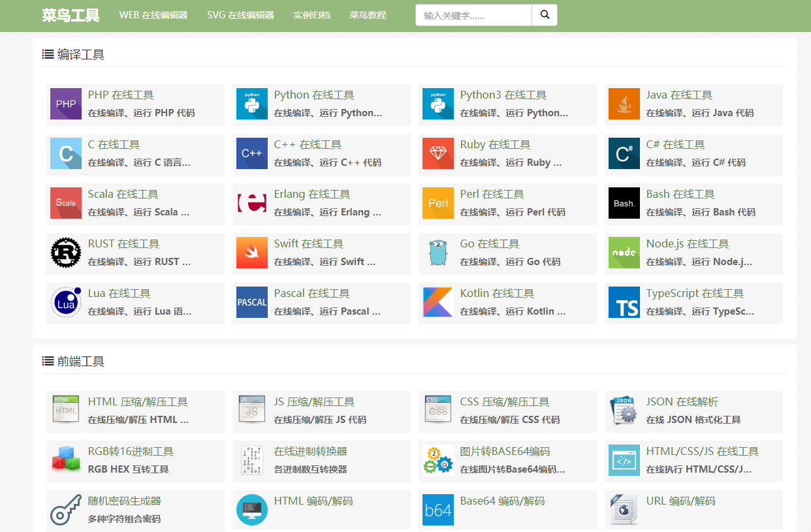Click the binary digits 进制转换器 icon
Screen dimensions: 811x532
[252, 460]
